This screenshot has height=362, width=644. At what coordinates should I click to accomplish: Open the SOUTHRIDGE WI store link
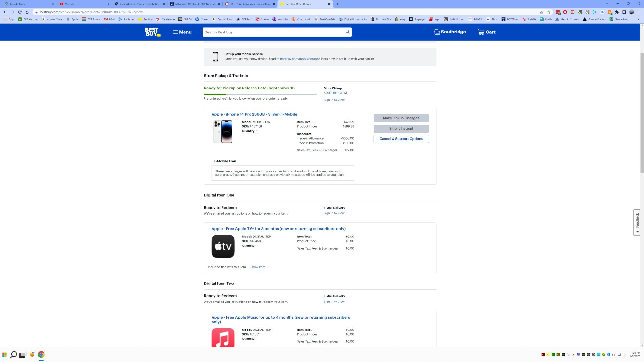coord(335,93)
